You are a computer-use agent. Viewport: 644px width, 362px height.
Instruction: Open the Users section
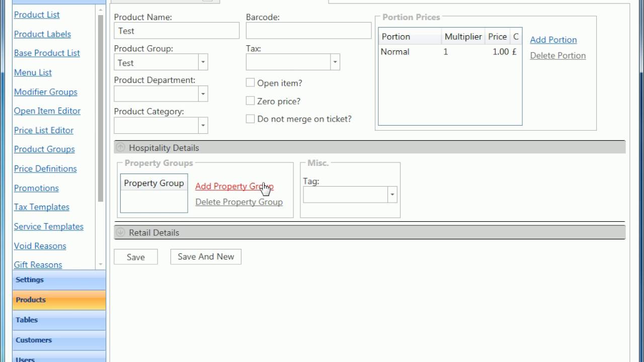[x=59, y=356]
